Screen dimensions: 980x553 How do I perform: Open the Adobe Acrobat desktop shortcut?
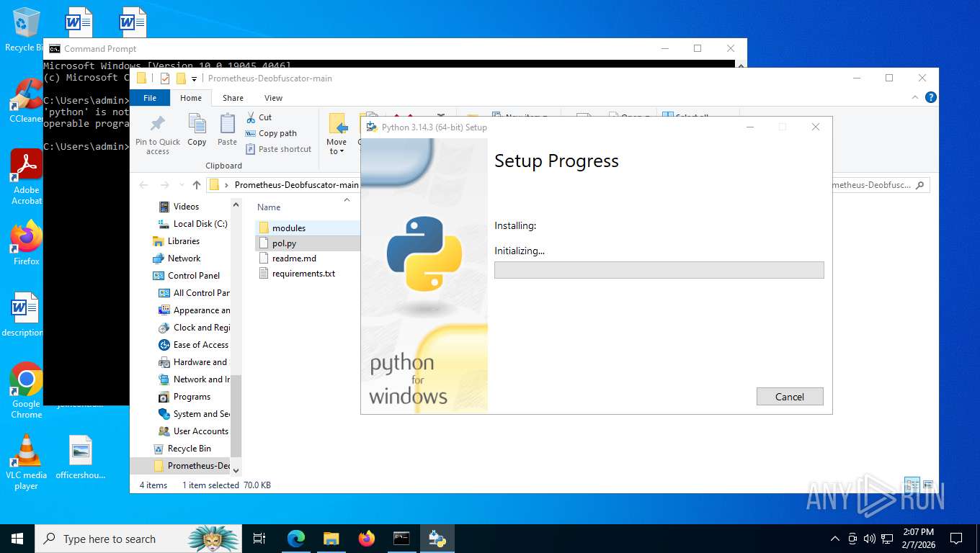pyautogui.click(x=27, y=177)
